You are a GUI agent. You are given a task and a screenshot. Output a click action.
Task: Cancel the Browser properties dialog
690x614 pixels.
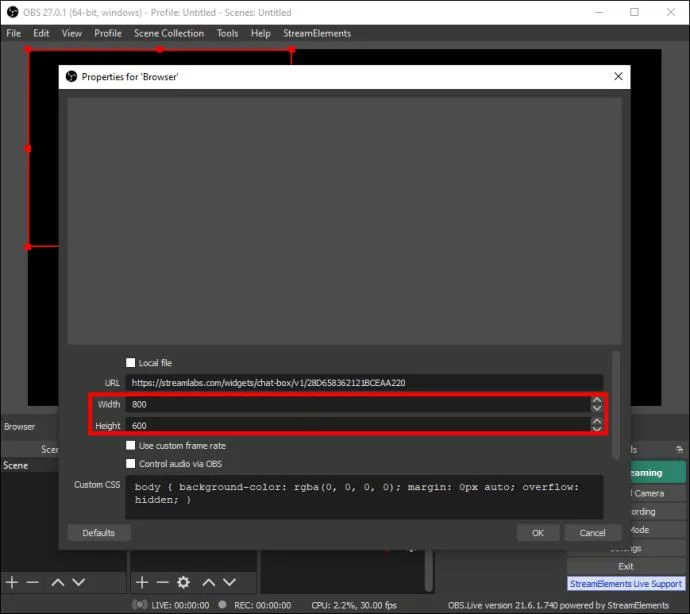(592, 533)
